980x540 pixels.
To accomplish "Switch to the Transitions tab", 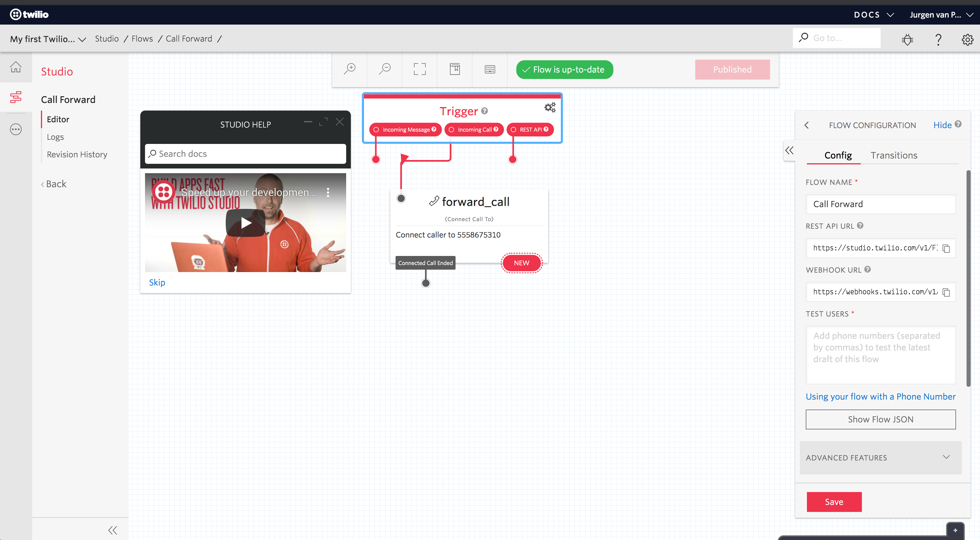I will click(x=894, y=155).
